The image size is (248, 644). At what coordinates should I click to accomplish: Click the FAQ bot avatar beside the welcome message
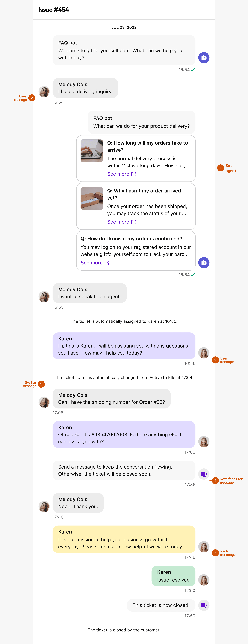pos(204,58)
